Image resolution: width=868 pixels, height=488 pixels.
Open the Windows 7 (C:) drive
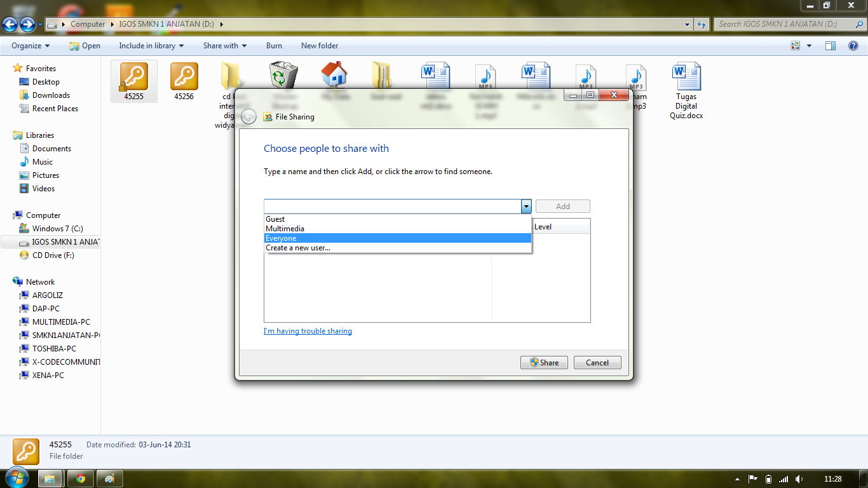pos(57,229)
